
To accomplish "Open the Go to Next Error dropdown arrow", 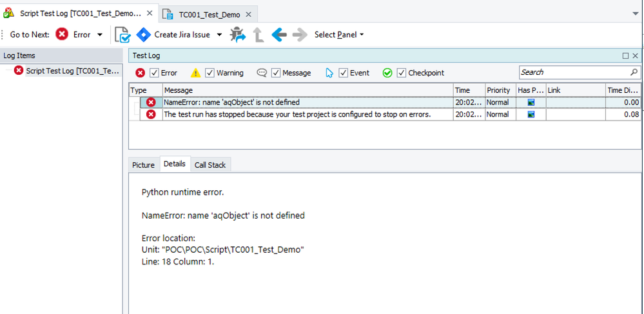I will click(100, 35).
